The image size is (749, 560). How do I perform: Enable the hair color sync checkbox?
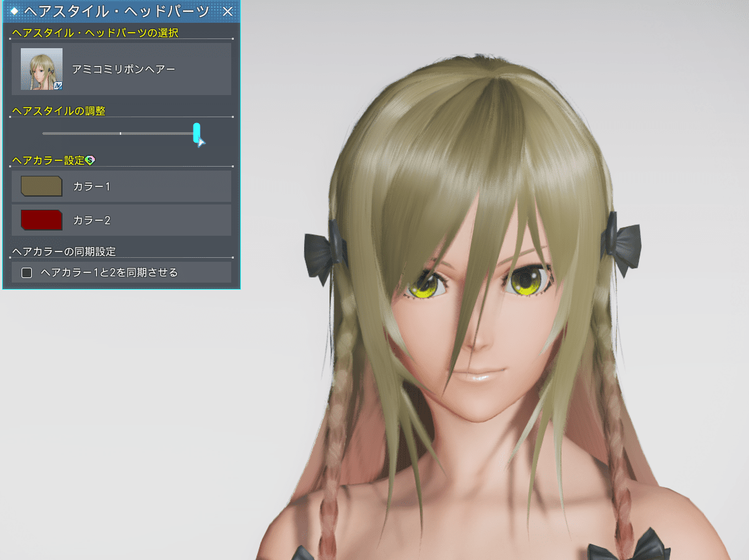tap(27, 273)
